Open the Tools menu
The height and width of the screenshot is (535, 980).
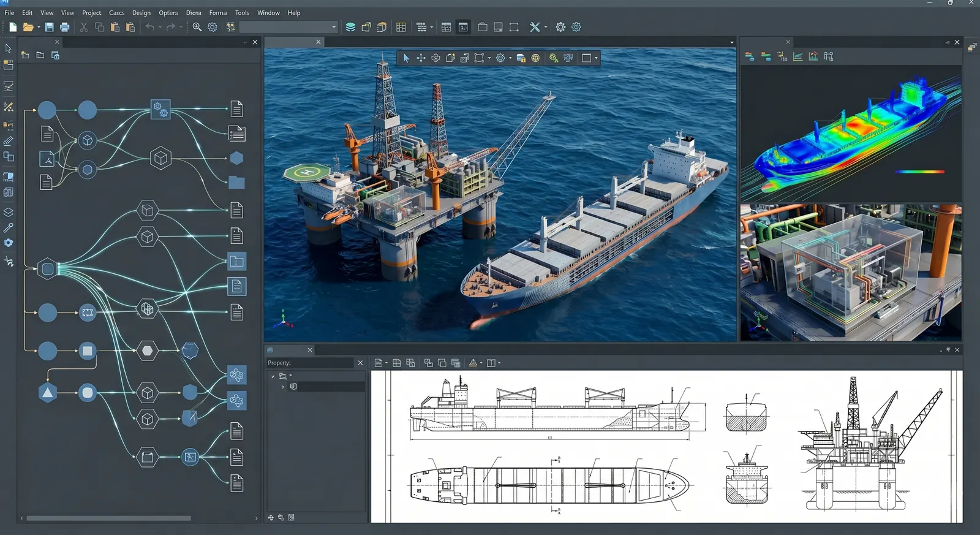tap(242, 12)
